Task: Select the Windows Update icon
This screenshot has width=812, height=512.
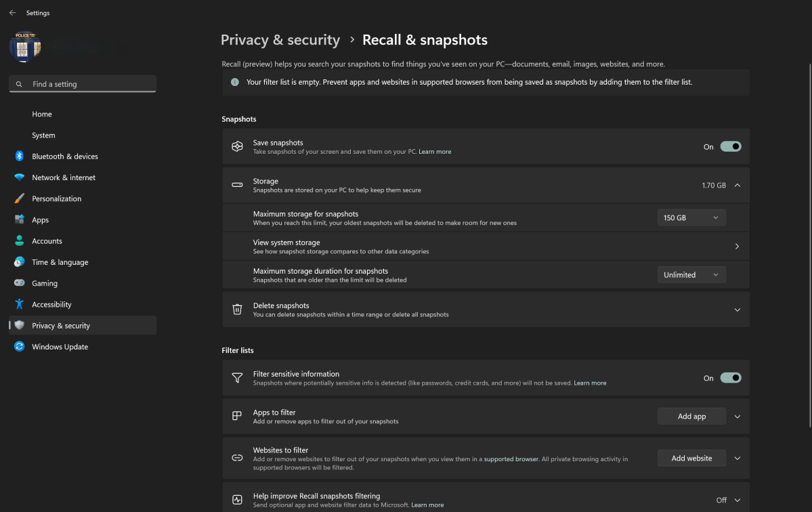Action: [18, 346]
